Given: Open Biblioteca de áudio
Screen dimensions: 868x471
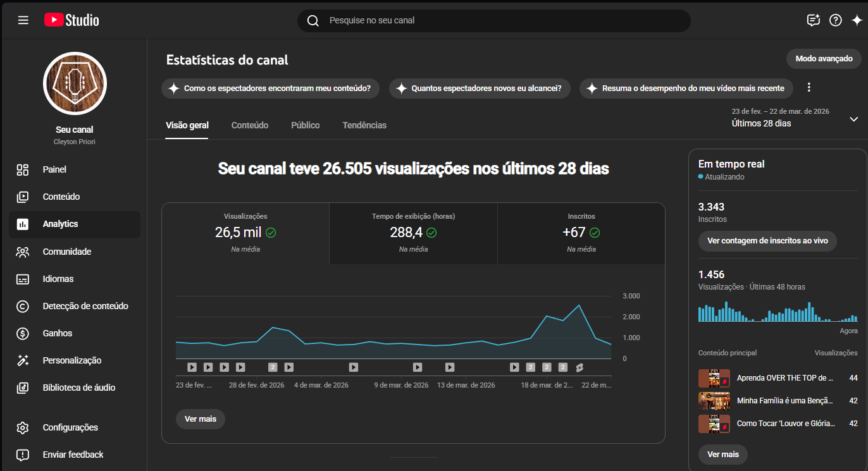Looking at the screenshot, I should click(x=78, y=388).
